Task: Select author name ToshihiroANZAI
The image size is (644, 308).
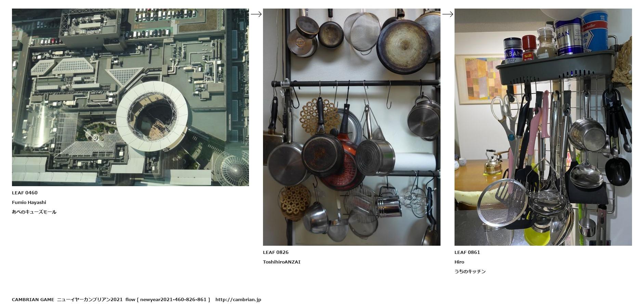Action: click(x=281, y=262)
